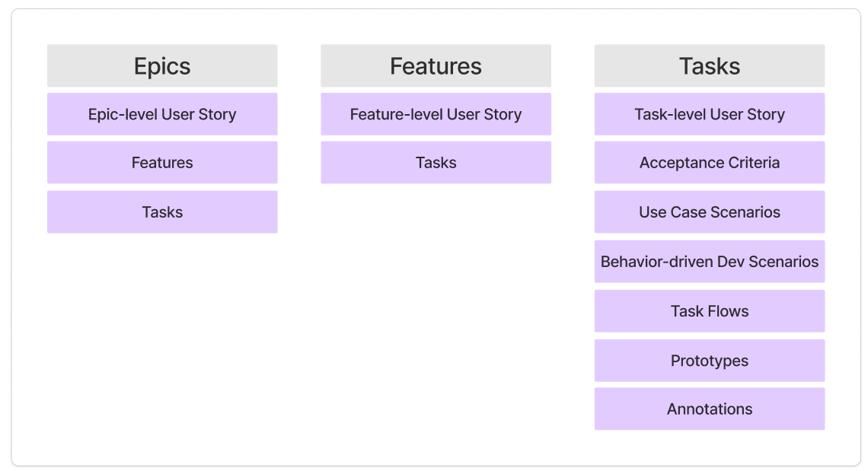
Task: Click the Tasks card under Features
Action: tap(436, 163)
